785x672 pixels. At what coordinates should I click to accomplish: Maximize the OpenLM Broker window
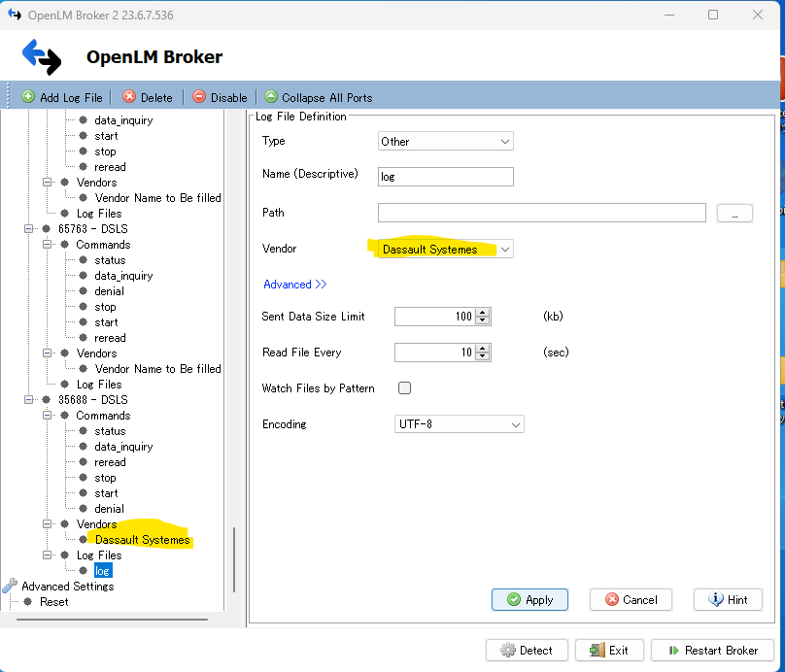[x=713, y=15]
